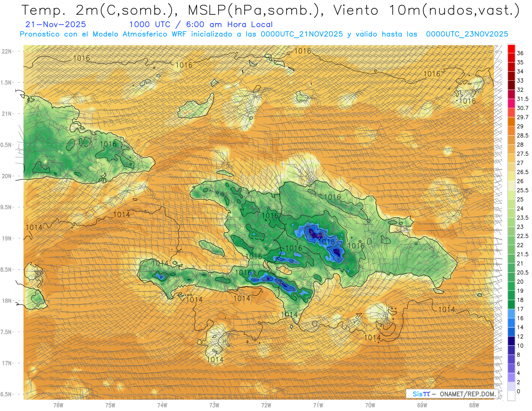The width and height of the screenshot is (532, 411).
Task: Select the date label "21-Nov-2025"
Action: pyautogui.click(x=56, y=24)
